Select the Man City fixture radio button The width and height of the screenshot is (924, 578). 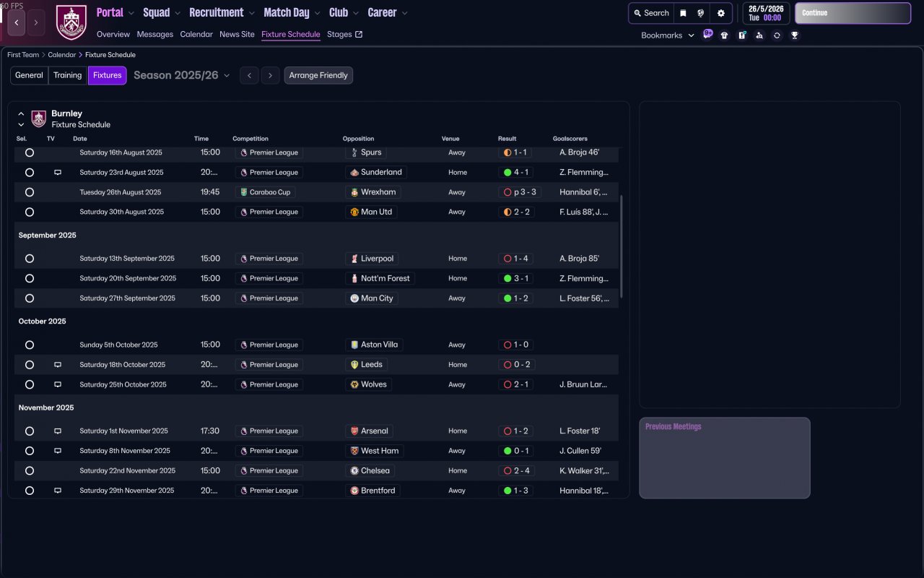click(x=30, y=298)
